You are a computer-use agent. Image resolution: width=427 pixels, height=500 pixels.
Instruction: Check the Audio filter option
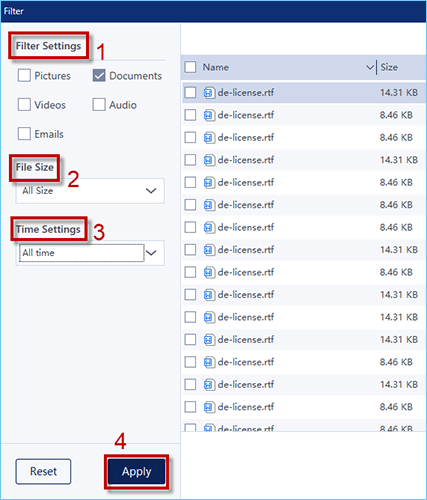pyautogui.click(x=99, y=105)
